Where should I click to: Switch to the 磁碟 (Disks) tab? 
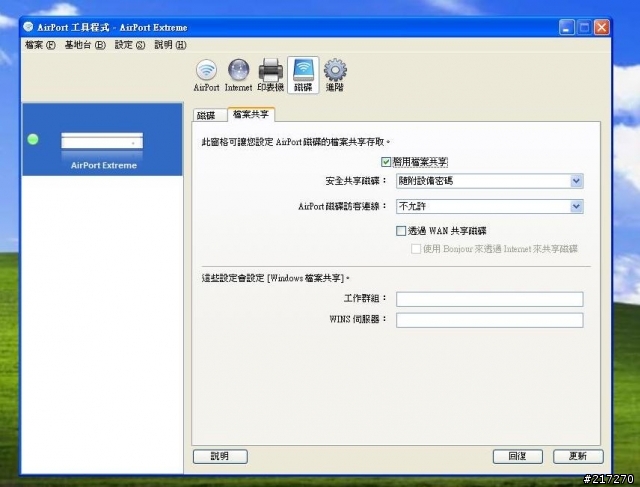pos(209,116)
